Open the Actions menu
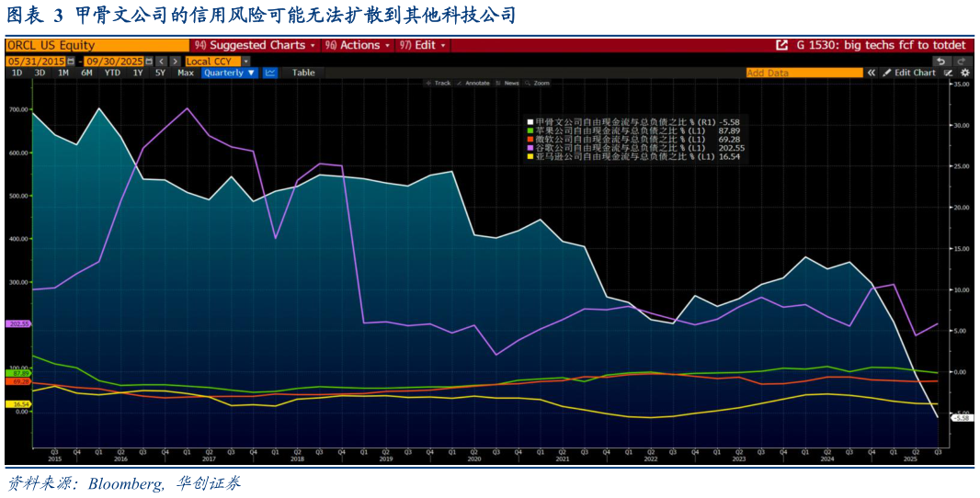The width and height of the screenshot is (980, 498). 357,45
